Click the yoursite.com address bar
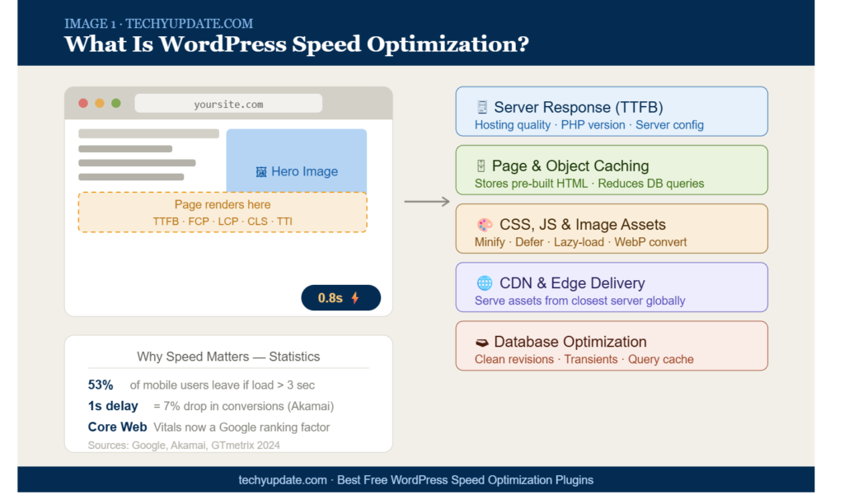Image resolution: width=844 pixels, height=504 pixels. pyautogui.click(x=228, y=103)
